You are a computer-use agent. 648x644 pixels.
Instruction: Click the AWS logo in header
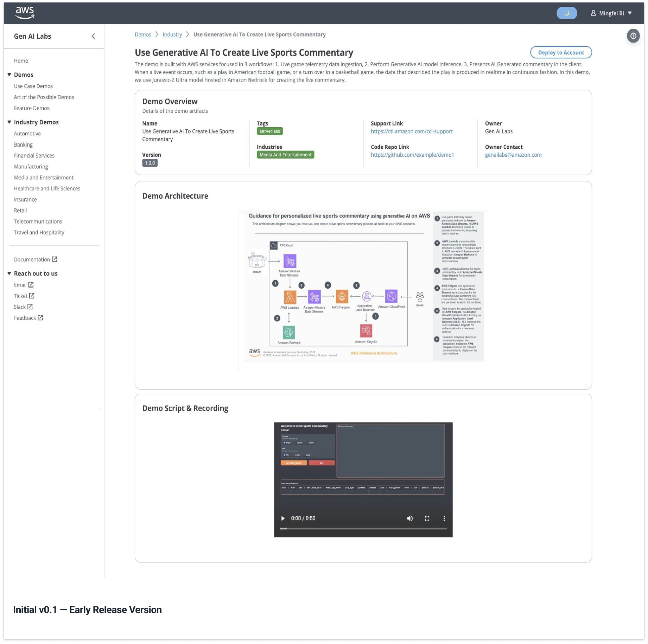click(x=25, y=13)
